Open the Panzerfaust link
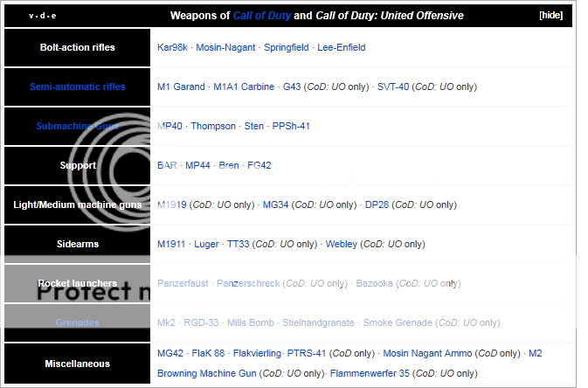 (183, 283)
